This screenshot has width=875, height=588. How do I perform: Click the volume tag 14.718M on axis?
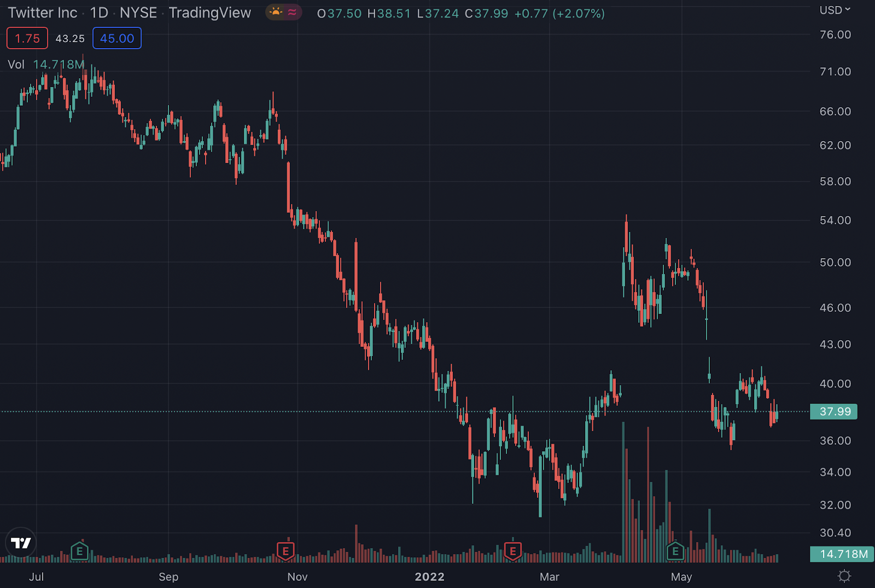click(843, 554)
